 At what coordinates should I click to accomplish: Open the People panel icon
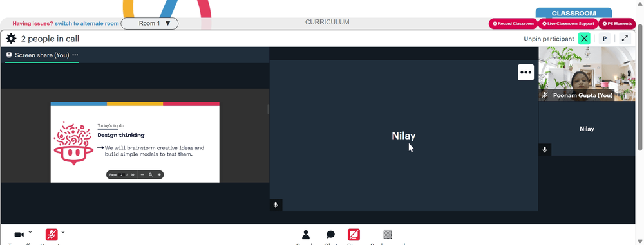305,235
